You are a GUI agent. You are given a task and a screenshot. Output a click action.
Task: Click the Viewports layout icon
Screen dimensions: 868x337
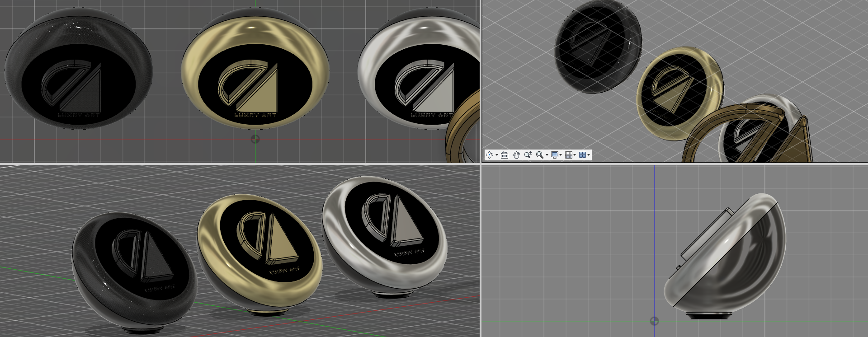582,155
